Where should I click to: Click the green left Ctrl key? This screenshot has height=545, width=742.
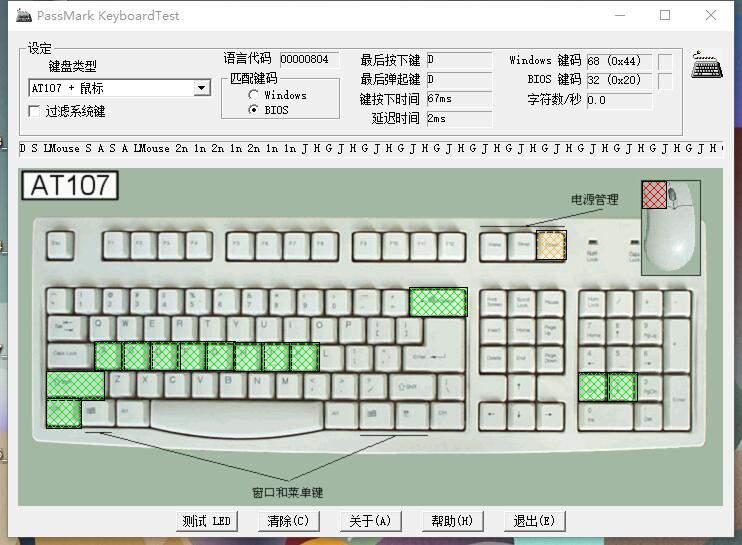click(x=64, y=413)
